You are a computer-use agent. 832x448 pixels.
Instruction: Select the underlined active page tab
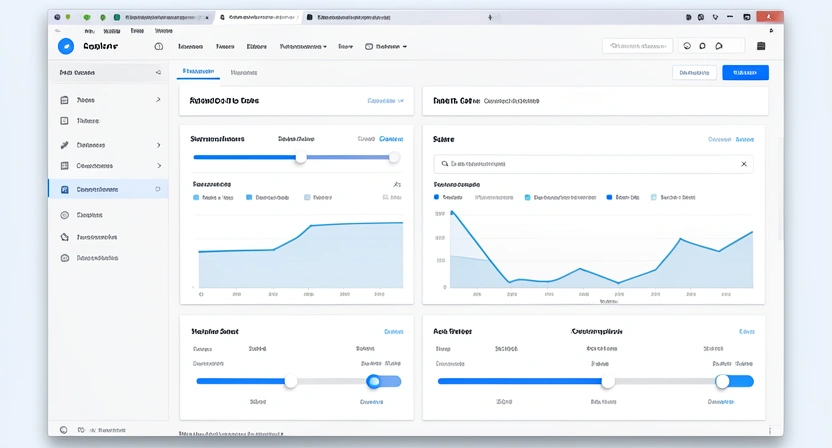[x=198, y=73]
